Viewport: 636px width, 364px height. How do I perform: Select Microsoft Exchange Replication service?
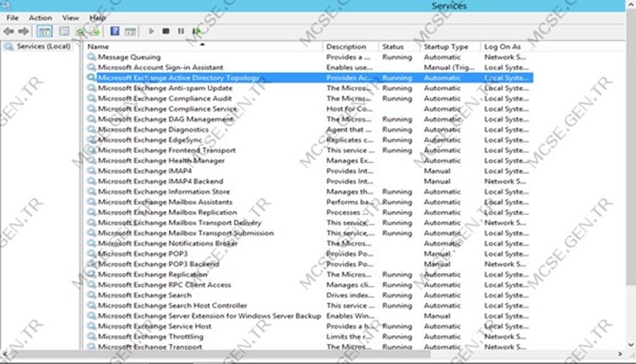(152, 274)
